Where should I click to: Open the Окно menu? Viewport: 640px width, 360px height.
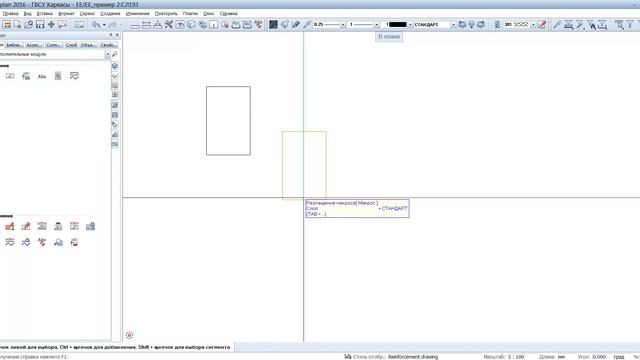pos(209,13)
